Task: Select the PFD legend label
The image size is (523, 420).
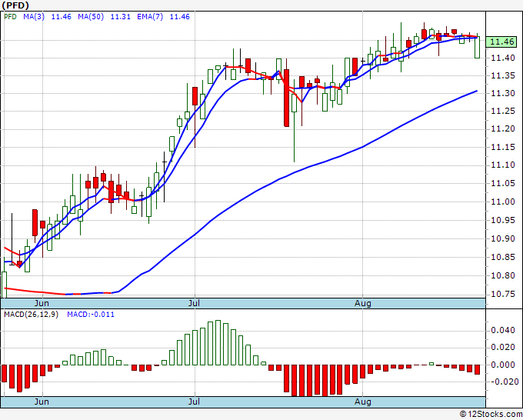Action: coord(10,17)
